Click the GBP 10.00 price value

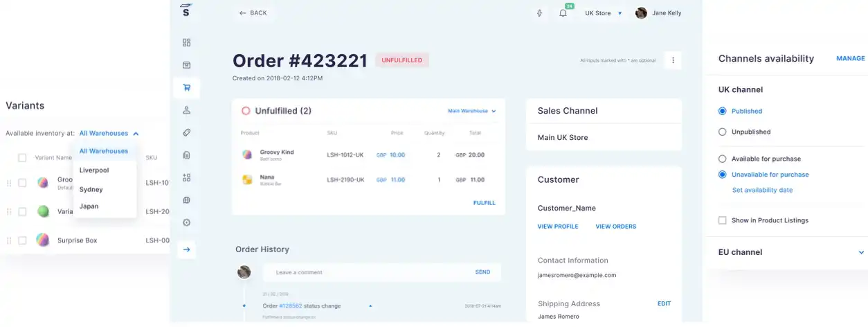tap(391, 155)
